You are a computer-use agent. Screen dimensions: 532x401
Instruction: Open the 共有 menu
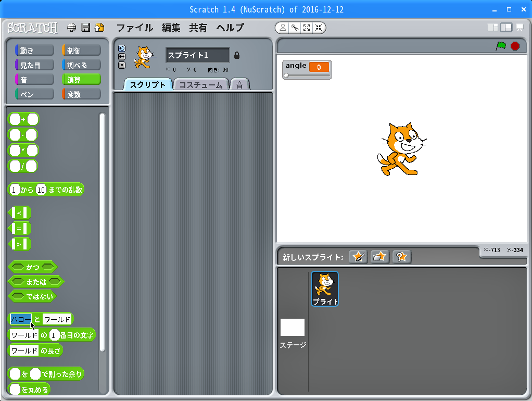[198, 28]
